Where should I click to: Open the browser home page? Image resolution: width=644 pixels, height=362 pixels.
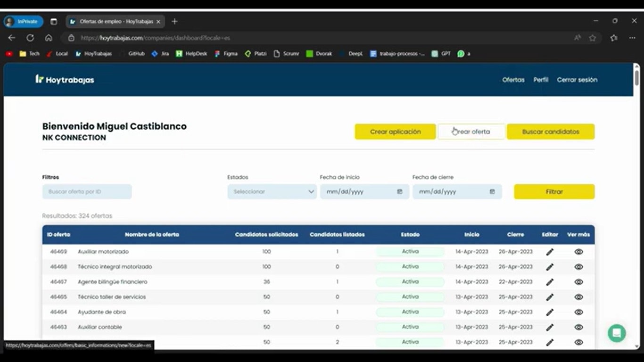point(49,38)
